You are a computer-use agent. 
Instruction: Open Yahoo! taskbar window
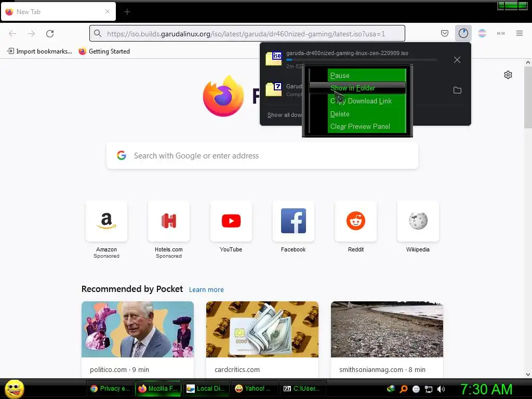click(x=254, y=389)
